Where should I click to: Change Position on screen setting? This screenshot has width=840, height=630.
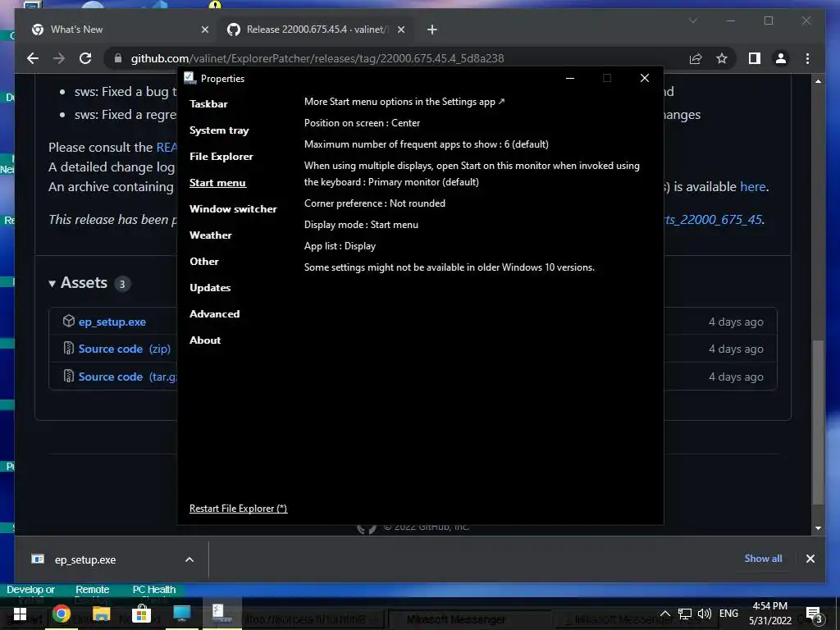362,123
